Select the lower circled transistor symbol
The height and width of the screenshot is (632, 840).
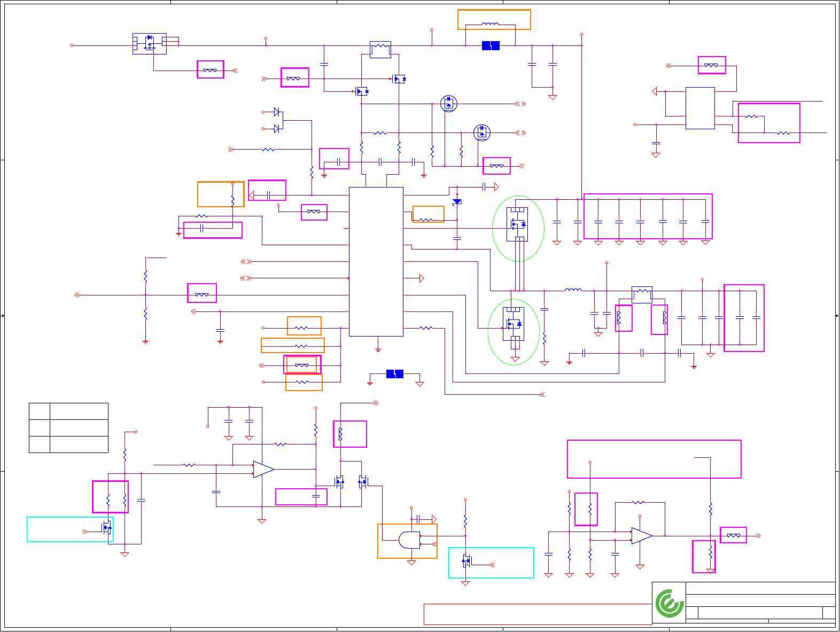coord(482,132)
